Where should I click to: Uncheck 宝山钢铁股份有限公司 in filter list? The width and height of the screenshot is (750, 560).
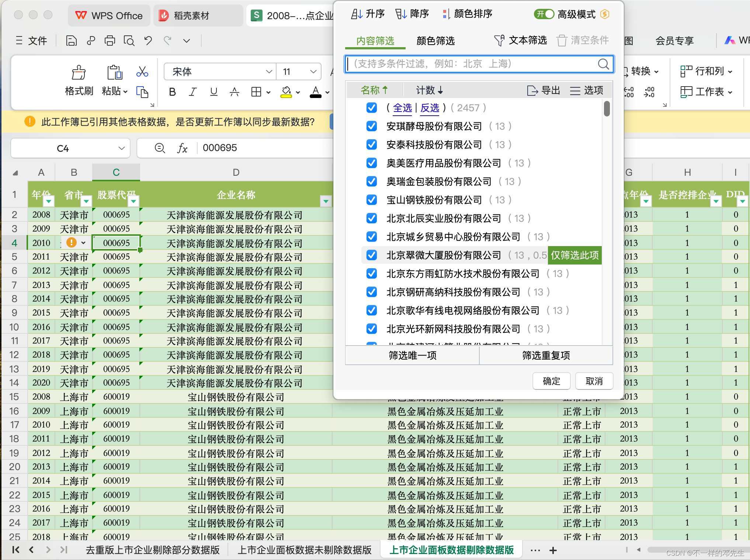(372, 200)
